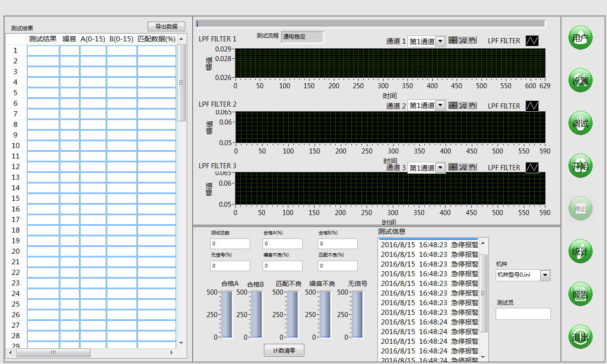Click the plot legend swatch of graph 1

[532, 41]
